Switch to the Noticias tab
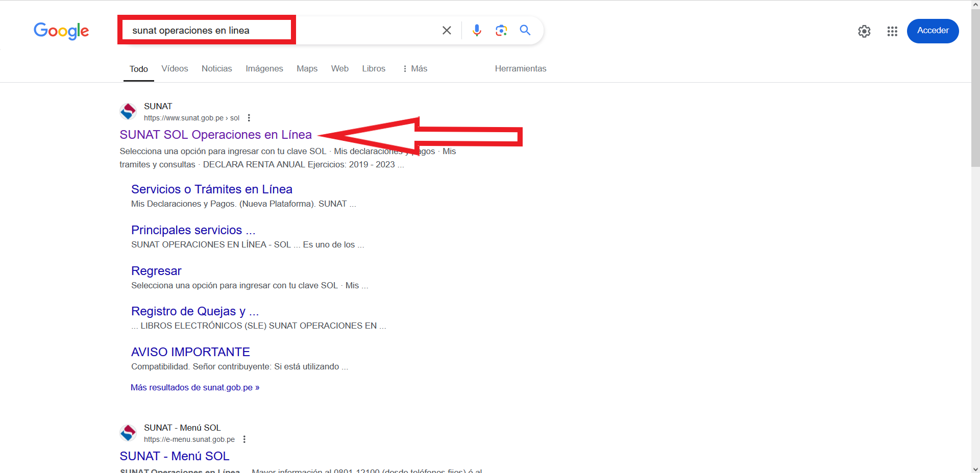Image resolution: width=980 pixels, height=473 pixels. point(216,69)
